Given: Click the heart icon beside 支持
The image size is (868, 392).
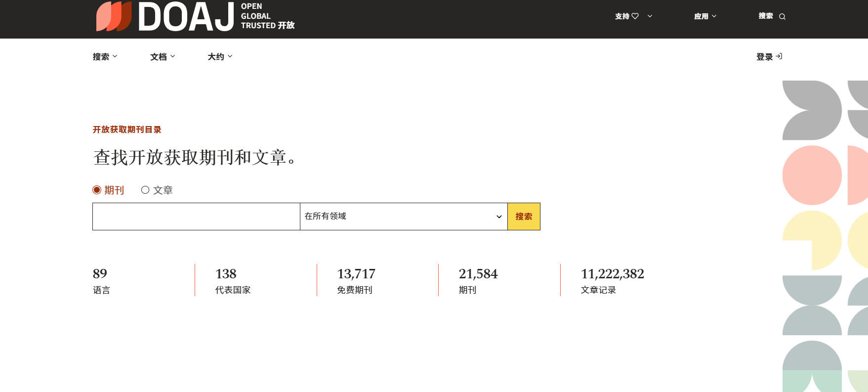Looking at the screenshot, I should (635, 16).
